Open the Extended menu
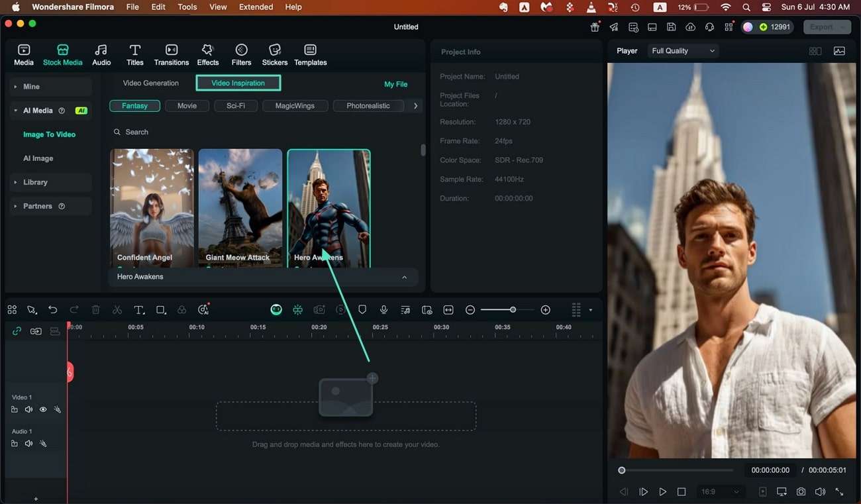The width and height of the screenshot is (861, 504). (x=256, y=7)
